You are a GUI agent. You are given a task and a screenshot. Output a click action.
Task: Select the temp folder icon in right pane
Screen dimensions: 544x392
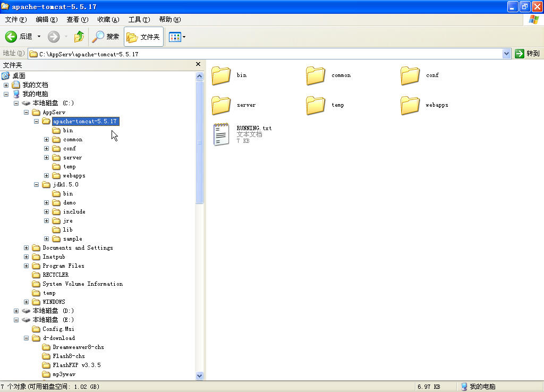(x=316, y=105)
